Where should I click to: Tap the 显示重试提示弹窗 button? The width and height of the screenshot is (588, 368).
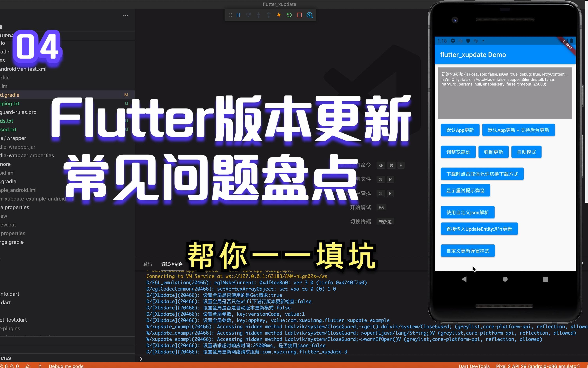click(465, 190)
